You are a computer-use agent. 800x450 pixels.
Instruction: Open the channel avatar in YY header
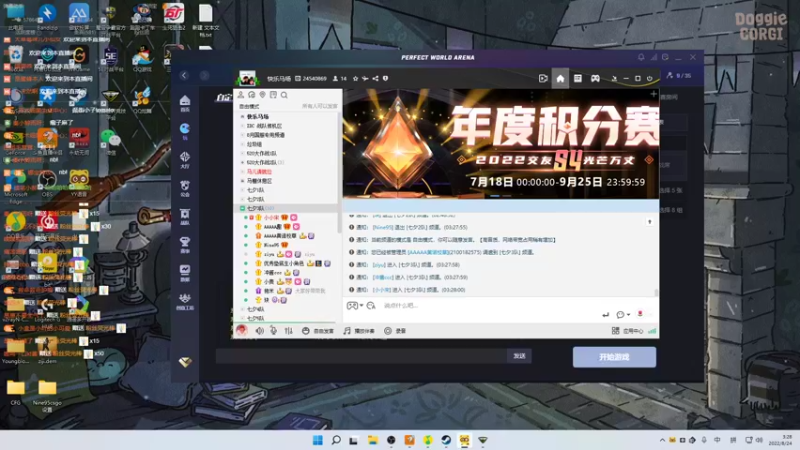tap(247, 79)
